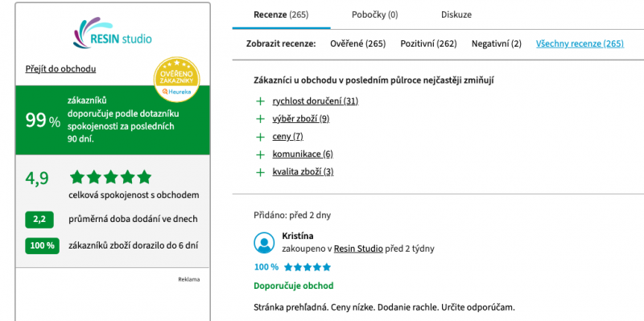Click the plus icon beside ceny
The width and height of the screenshot is (644, 321).
point(260,137)
